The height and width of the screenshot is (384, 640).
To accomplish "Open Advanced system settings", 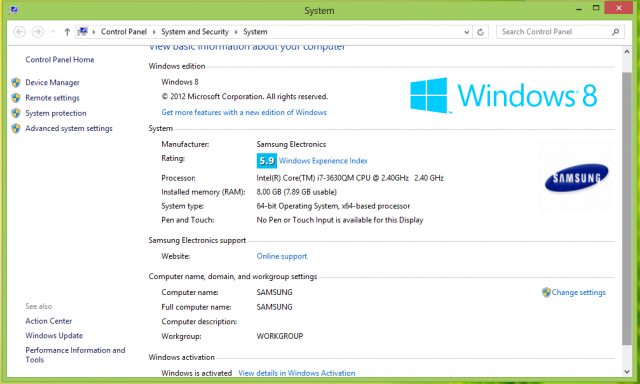I will pyautogui.click(x=69, y=128).
